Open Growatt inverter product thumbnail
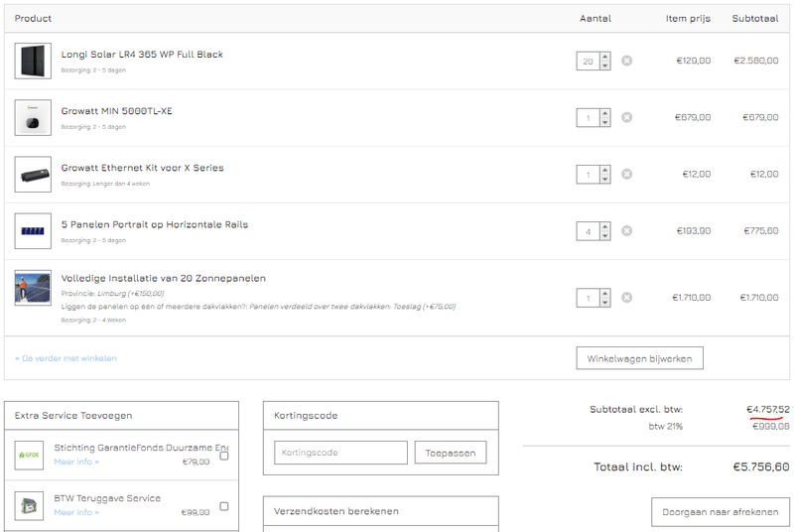 [33, 117]
